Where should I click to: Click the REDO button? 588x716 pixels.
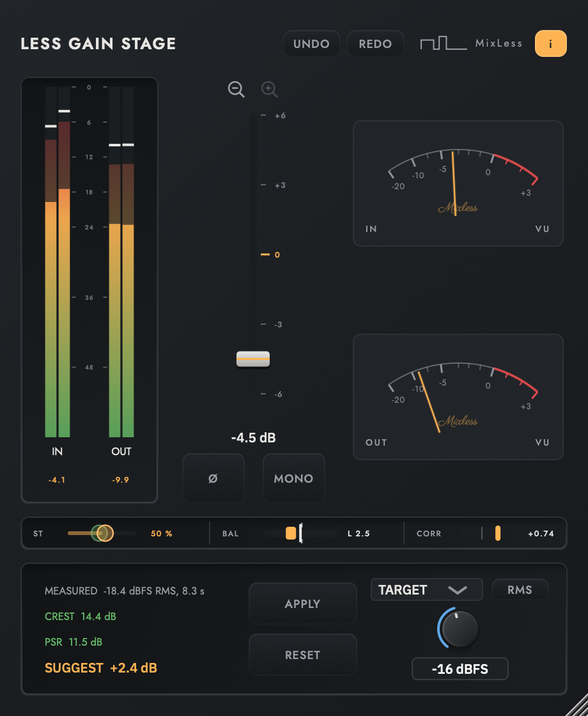click(x=375, y=44)
